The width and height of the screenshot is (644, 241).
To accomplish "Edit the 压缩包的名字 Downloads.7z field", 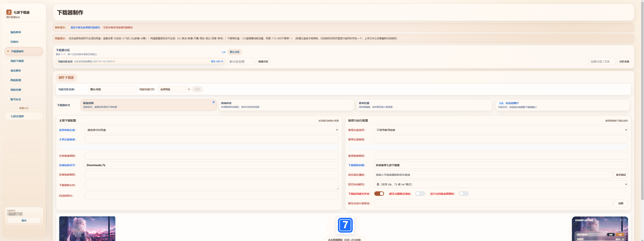I will pos(212,165).
